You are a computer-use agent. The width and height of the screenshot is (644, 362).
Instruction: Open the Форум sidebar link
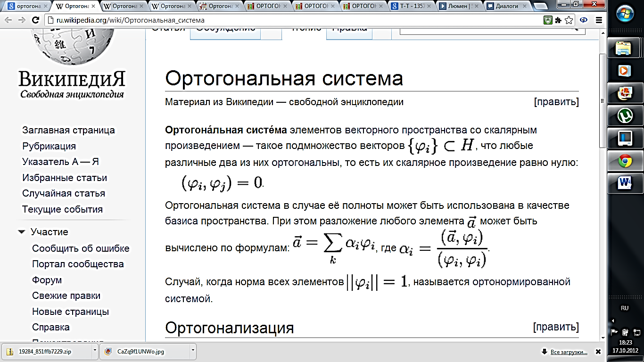47,280
